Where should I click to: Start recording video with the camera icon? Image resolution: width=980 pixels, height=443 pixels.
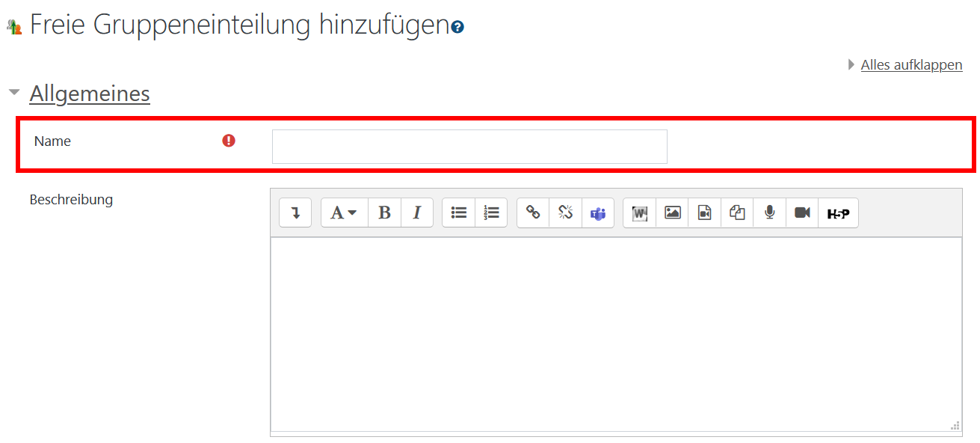[x=801, y=213]
